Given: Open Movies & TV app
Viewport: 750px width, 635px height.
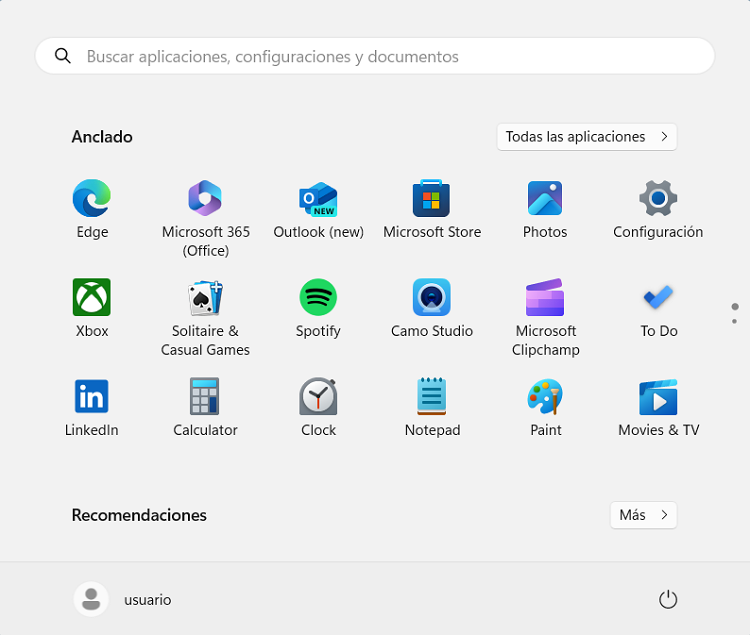Looking at the screenshot, I should [658, 407].
